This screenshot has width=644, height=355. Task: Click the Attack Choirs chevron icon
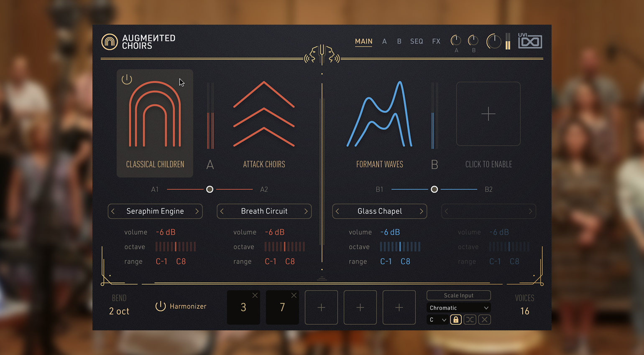pyautogui.click(x=264, y=114)
